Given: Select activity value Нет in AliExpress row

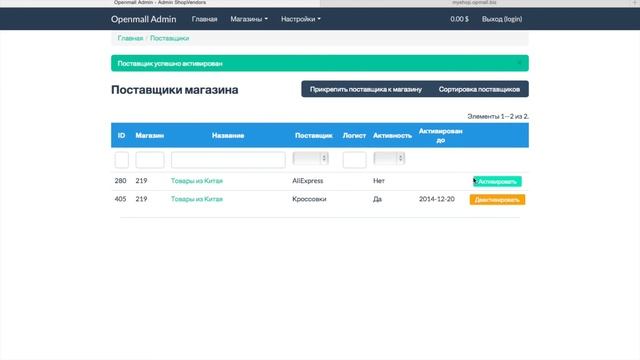Looking at the screenshot, I should coord(379,180).
